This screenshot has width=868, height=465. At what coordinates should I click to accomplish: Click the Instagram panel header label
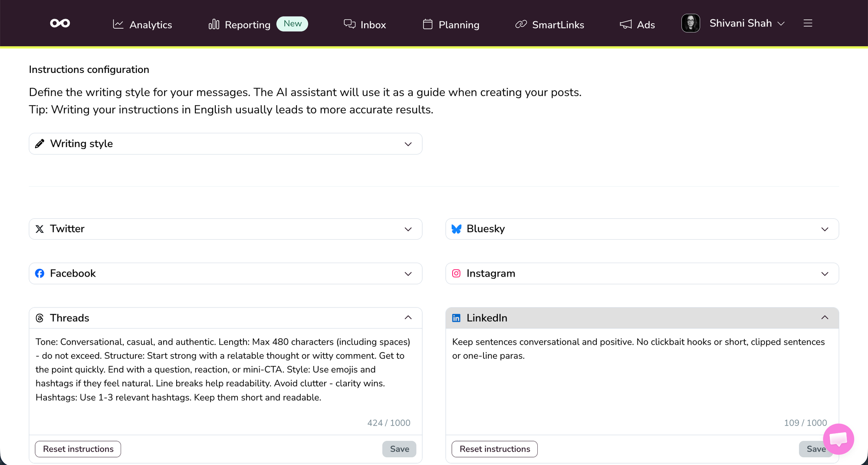point(491,274)
